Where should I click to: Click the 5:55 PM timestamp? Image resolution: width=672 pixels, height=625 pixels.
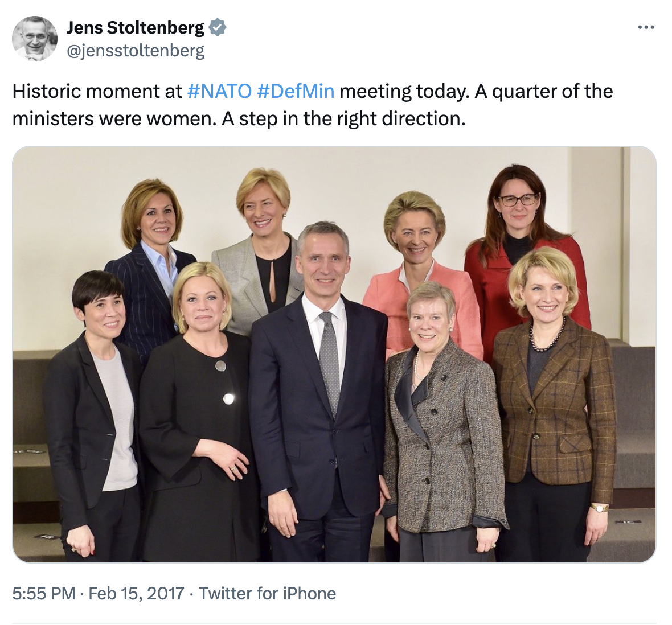coord(44,593)
